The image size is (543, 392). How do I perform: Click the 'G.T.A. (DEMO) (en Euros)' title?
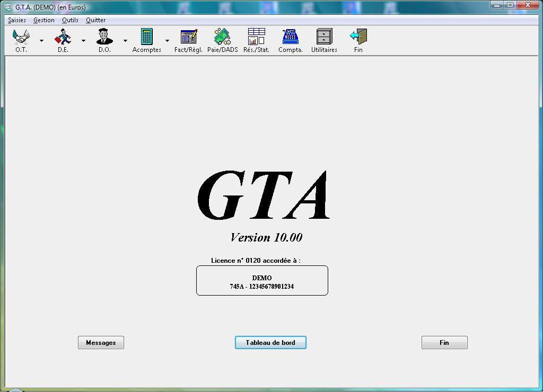[x=50, y=7]
